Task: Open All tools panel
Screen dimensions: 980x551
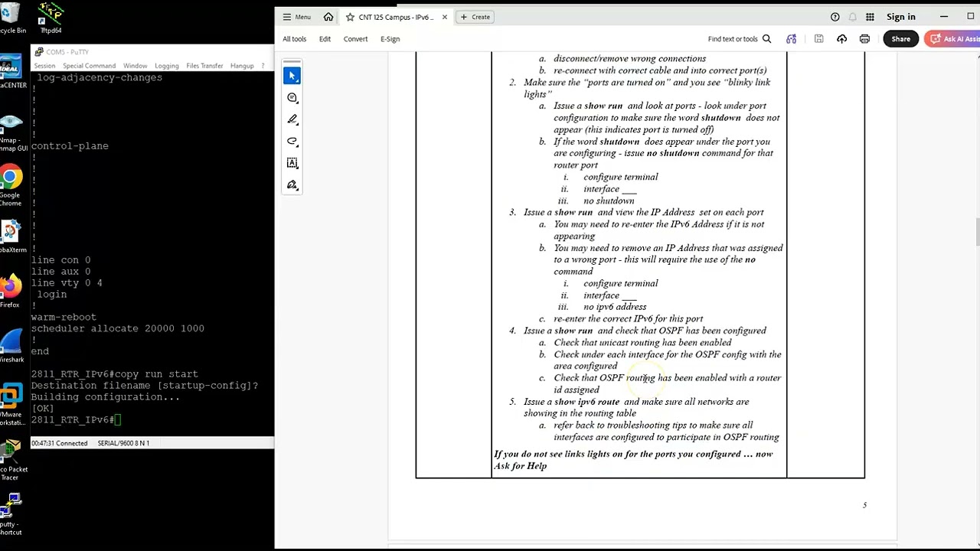Action: pyautogui.click(x=294, y=39)
